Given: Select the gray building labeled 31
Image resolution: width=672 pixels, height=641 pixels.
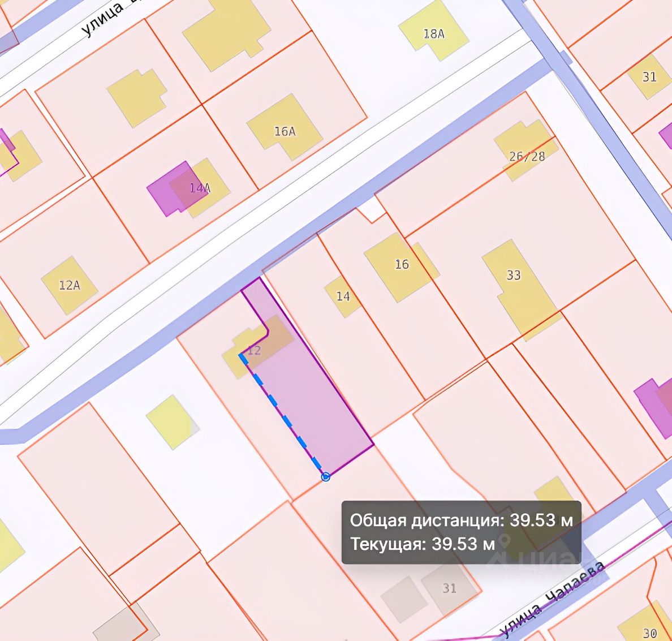Looking at the screenshot, I should point(449,591).
